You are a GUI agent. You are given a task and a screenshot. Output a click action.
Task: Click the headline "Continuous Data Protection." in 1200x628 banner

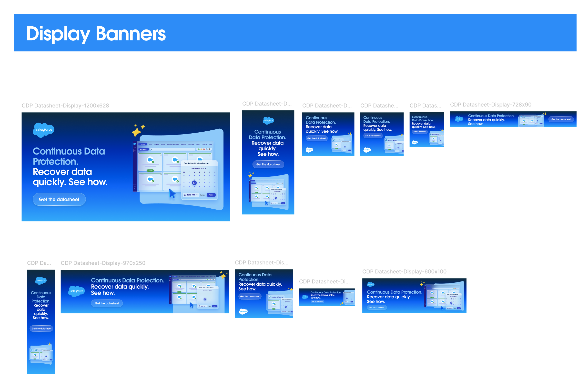(x=69, y=156)
